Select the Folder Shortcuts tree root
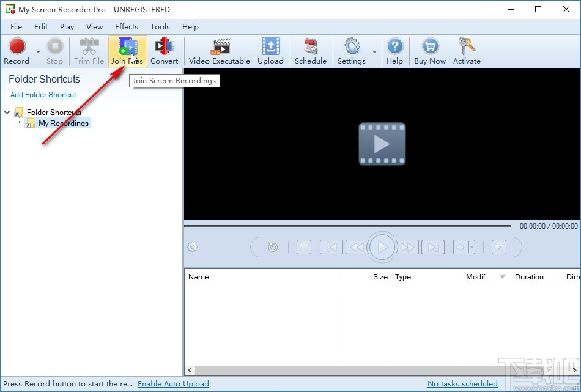The width and height of the screenshot is (581, 392). pyautogui.click(x=54, y=113)
